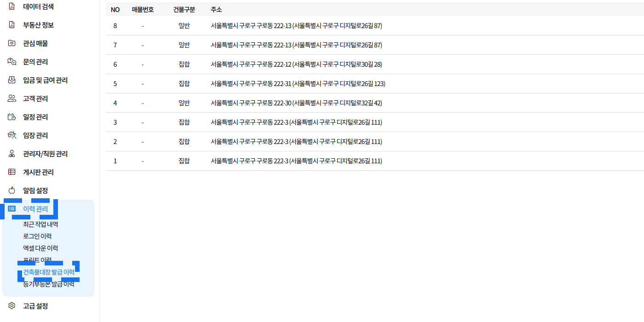Click the 문의 관리 chat icon
The width and height of the screenshot is (644, 322).
pyautogui.click(x=12, y=62)
